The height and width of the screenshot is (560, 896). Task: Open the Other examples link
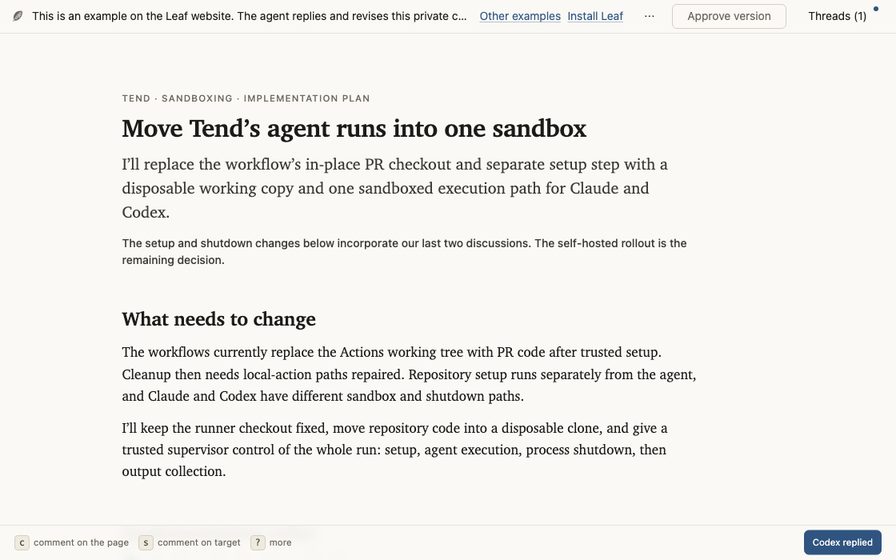(520, 16)
